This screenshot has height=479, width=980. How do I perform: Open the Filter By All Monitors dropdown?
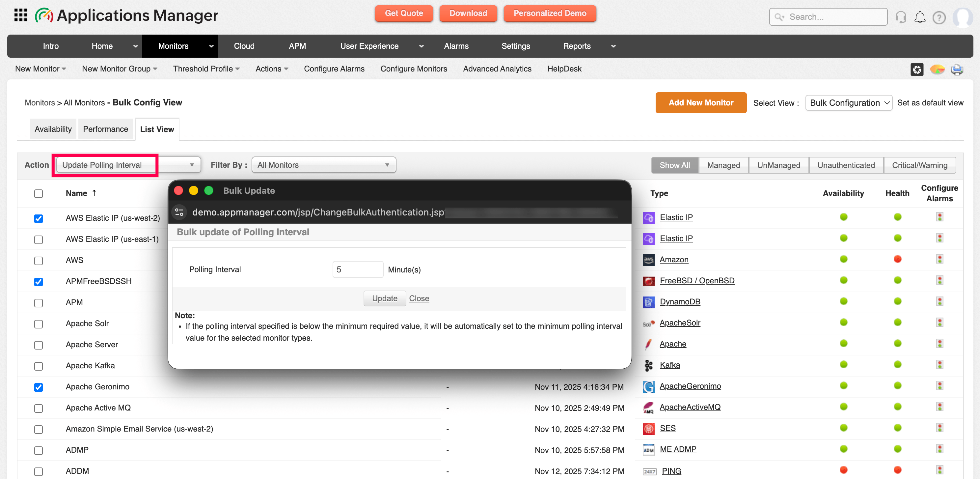point(324,165)
